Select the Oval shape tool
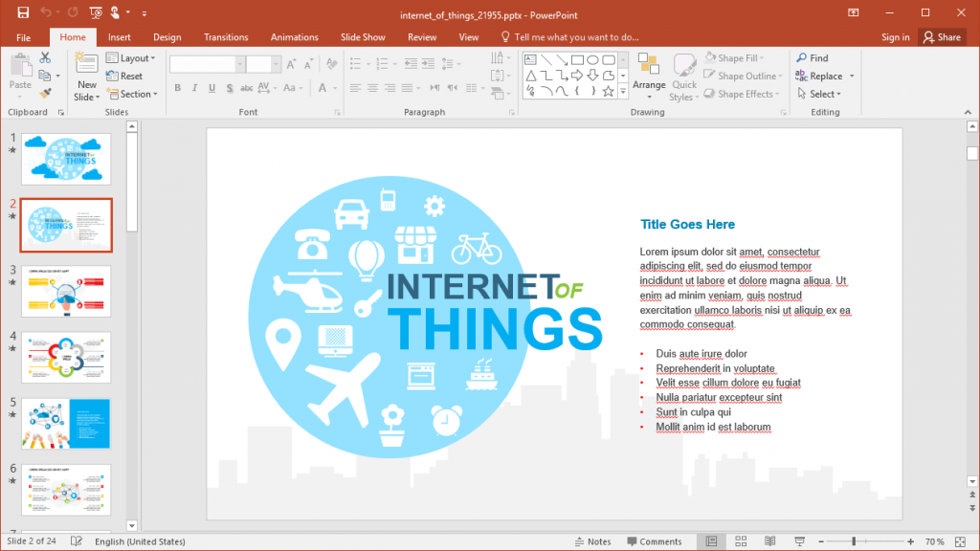The height and width of the screenshot is (551, 980). pyautogui.click(x=593, y=59)
